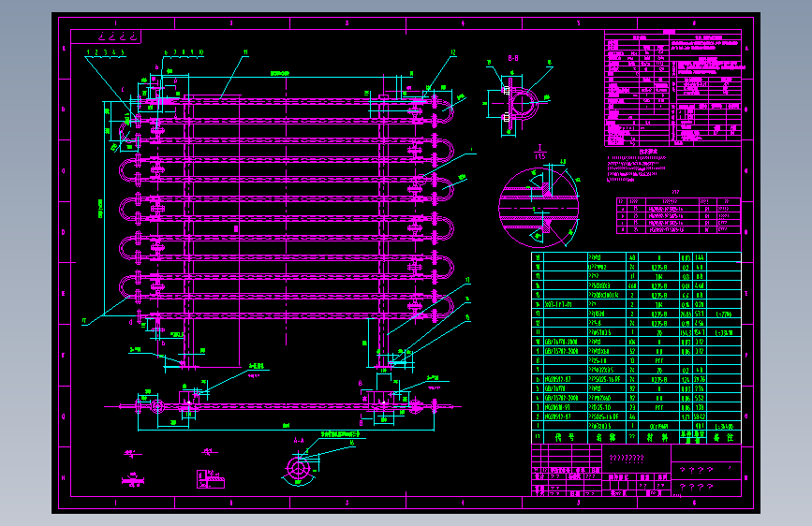Image resolution: width=812 pixels, height=526 pixels.
Task: Select the B-B section view label
Action: (x=513, y=59)
